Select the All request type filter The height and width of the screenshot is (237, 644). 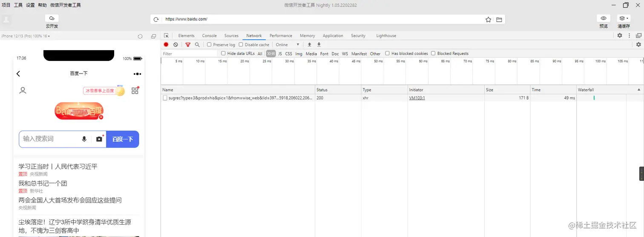[x=260, y=54]
